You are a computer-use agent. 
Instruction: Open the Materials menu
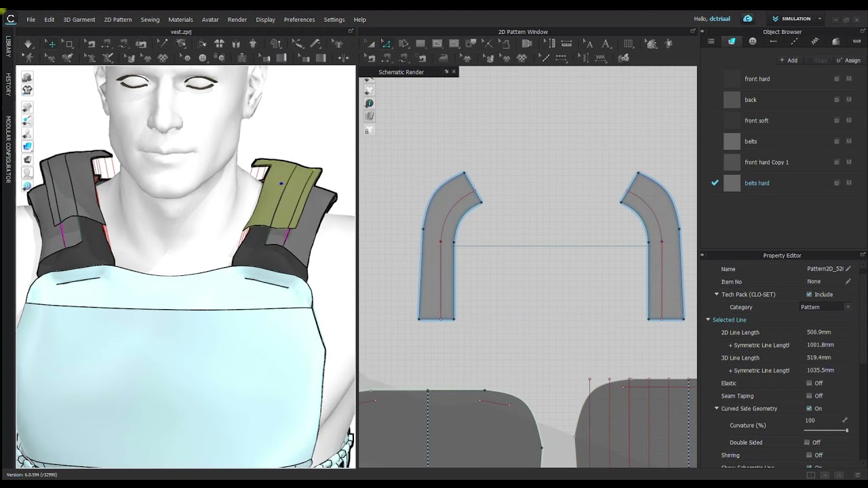pos(180,20)
